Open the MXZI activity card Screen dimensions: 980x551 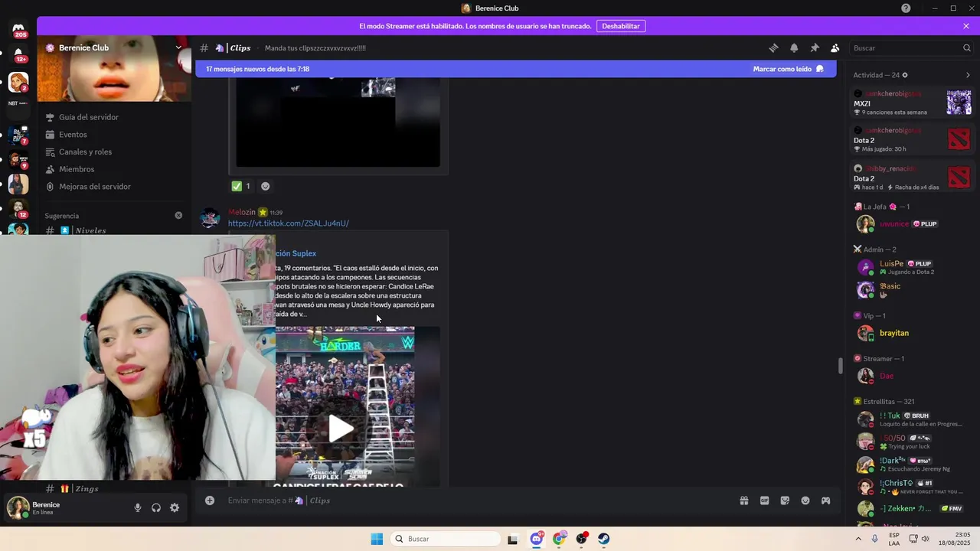click(913, 103)
